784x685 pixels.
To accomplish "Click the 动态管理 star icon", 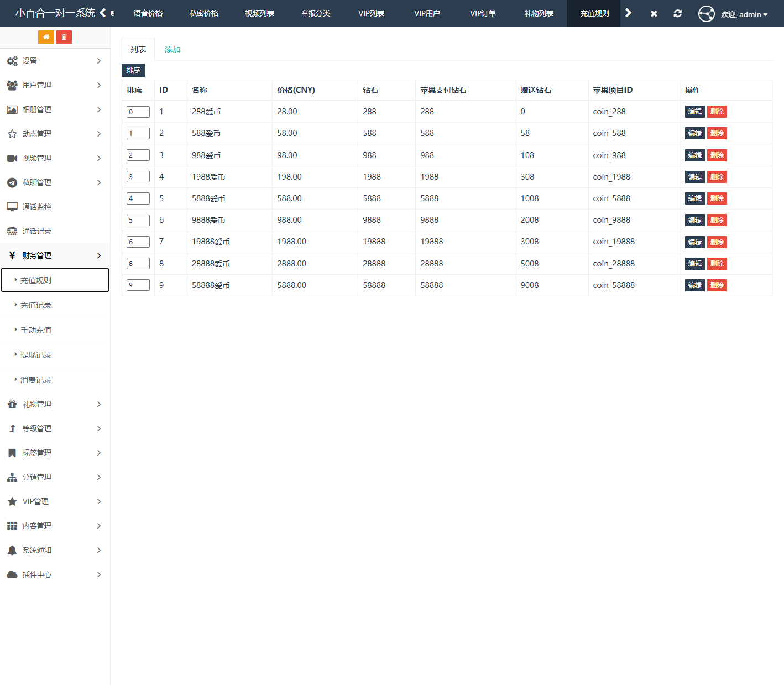I will [x=12, y=134].
